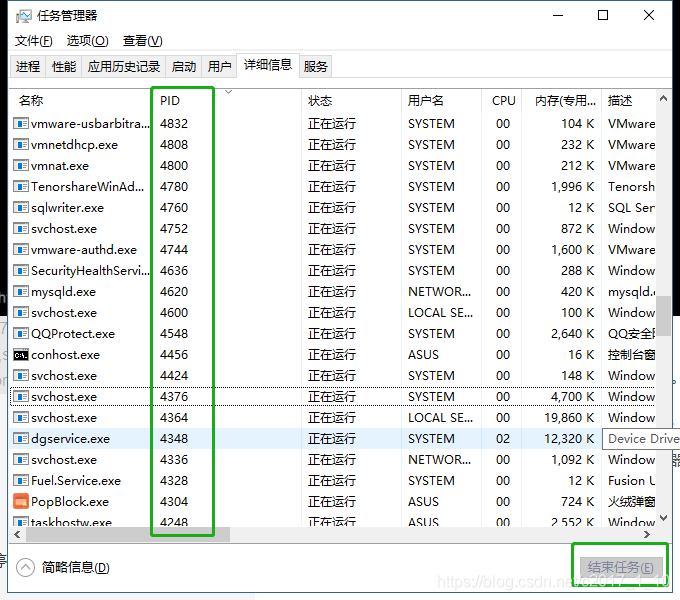Open the 选项(O) menu
The height and width of the screenshot is (600, 680).
click(x=88, y=41)
